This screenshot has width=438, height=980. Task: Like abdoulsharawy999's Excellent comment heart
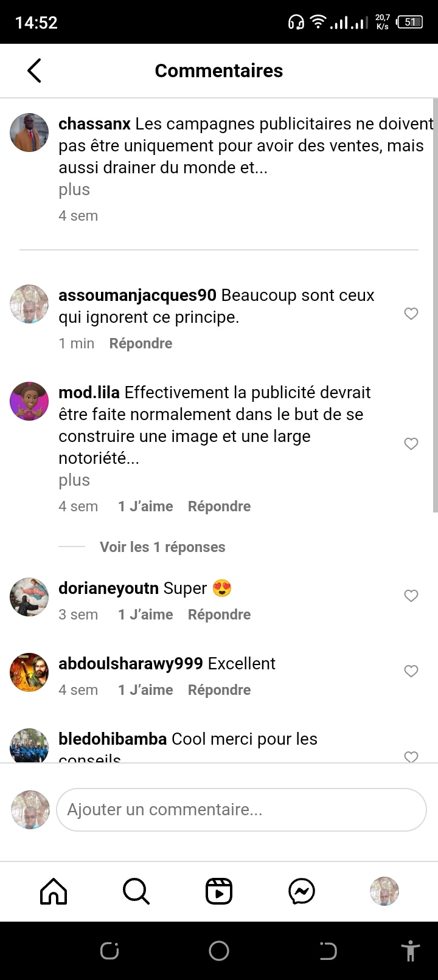click(411, 671)
